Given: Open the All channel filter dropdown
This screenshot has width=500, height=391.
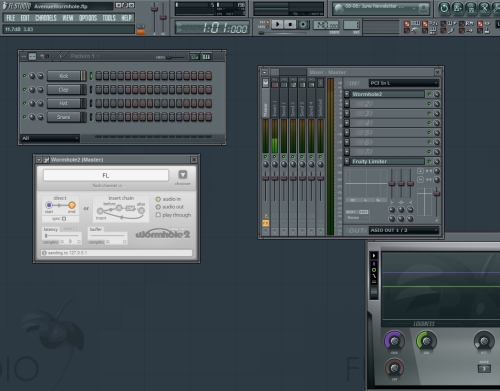Looking at the screenshot, I should 50,138.
